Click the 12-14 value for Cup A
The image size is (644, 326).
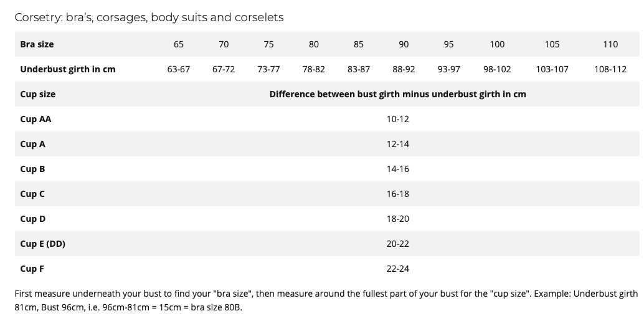pos(397,144)
